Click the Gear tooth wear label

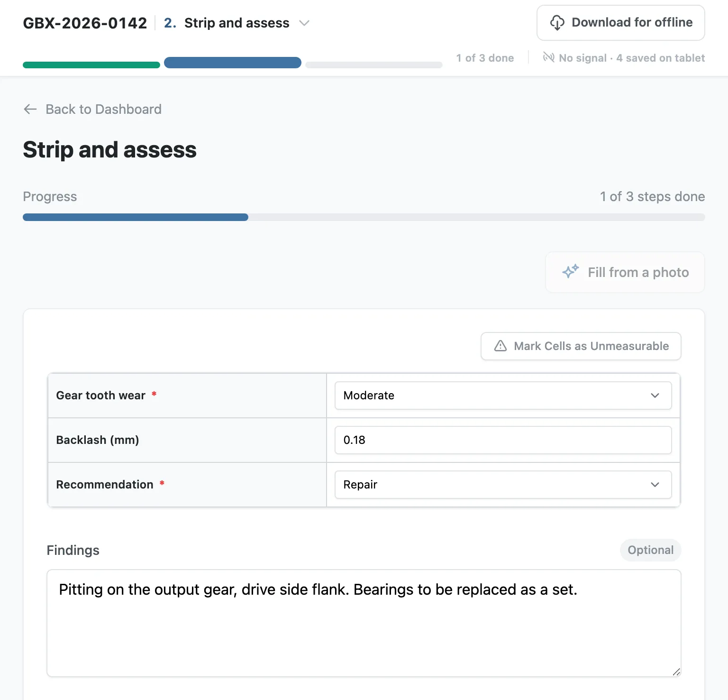(100, 396)
